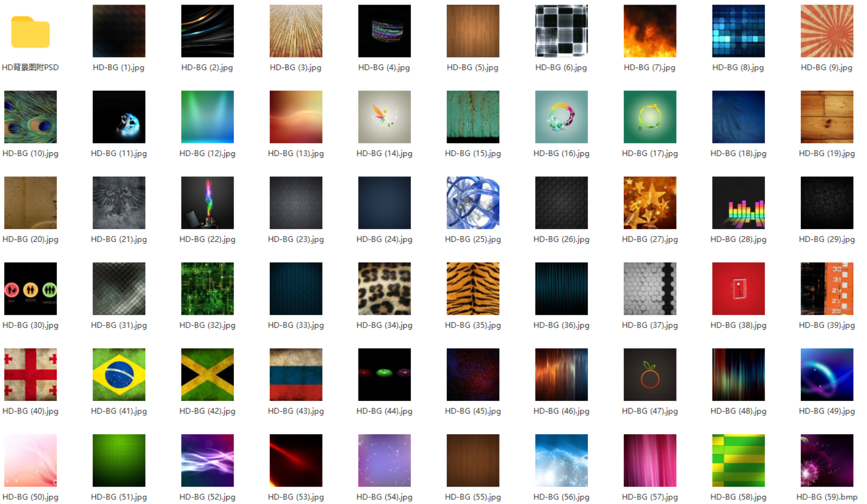Select the Georgia flag thumbnail HD-BG (40).jpg
This screenshot has width=867, height=504.
pyautogui.click(x=30, y=375)
